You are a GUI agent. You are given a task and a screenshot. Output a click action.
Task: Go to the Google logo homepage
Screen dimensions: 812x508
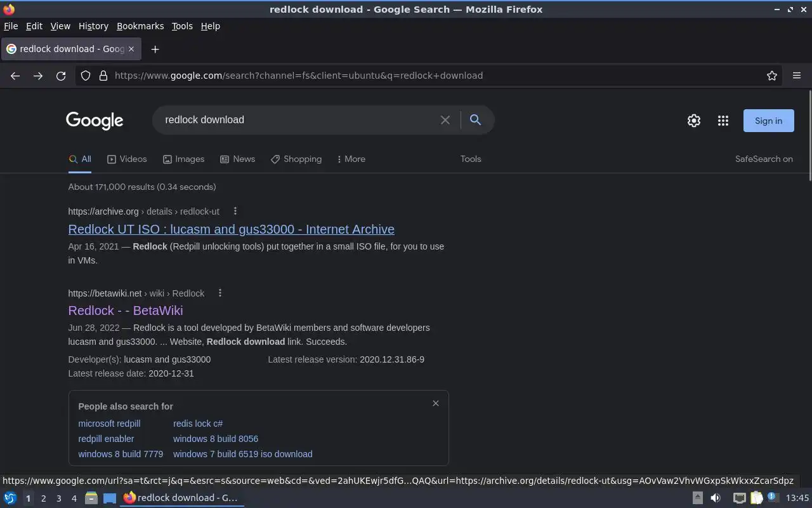click(95, 121)
